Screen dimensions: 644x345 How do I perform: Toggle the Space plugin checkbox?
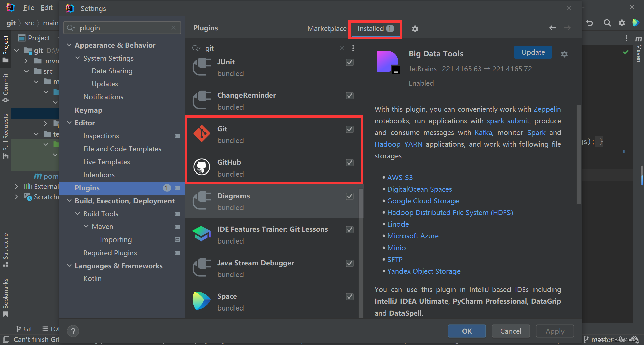(350, 297)
